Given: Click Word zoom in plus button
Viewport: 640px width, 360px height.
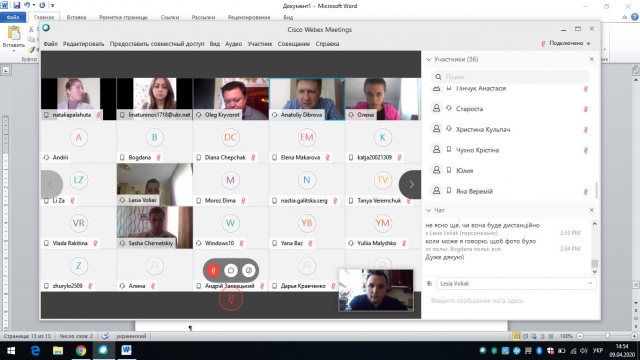Looking at the screenshot, I should 634,336.
